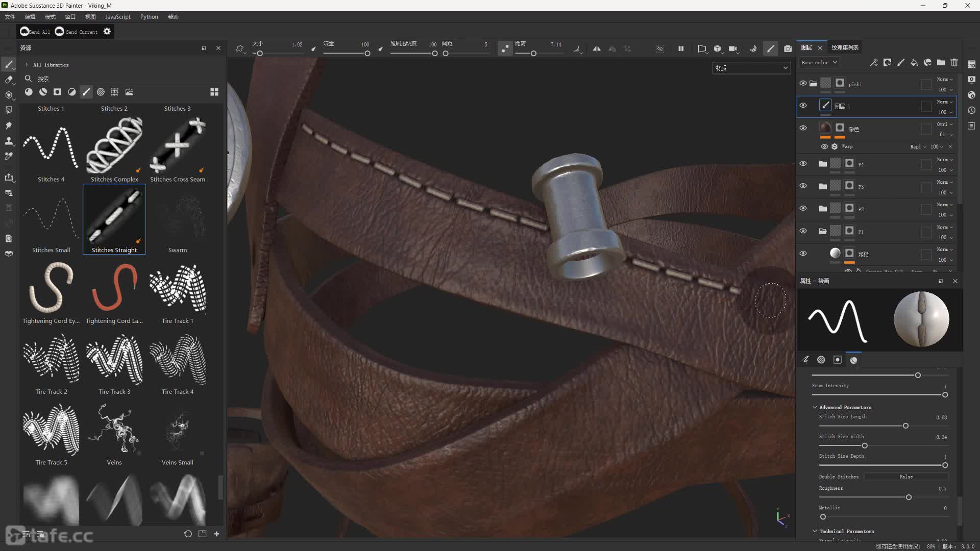Image resolution: width=980 pixels, height=551 pixels.
Task: Filter assets by Textures
Action: click(x=115, y=92)
